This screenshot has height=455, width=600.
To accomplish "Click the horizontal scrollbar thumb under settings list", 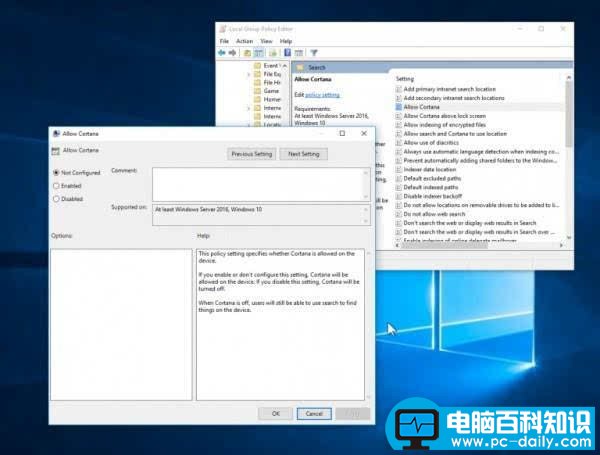I will coord(444,245).
